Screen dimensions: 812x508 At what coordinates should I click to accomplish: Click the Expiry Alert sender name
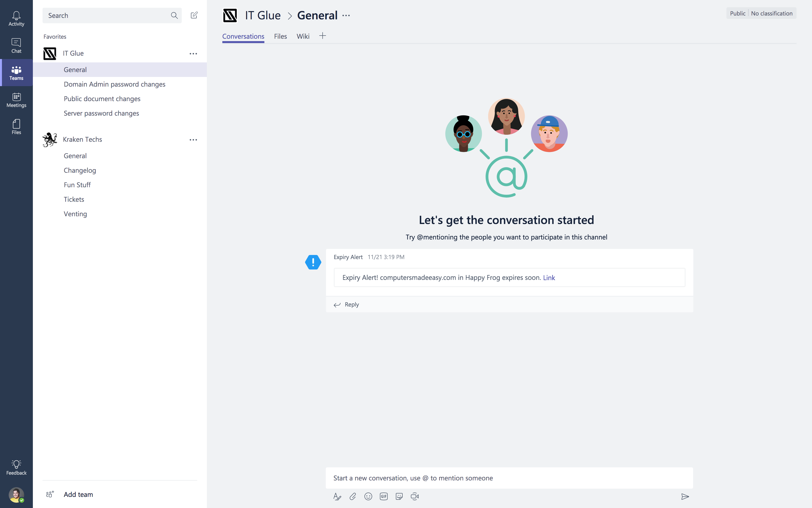[x=348, y=257]
